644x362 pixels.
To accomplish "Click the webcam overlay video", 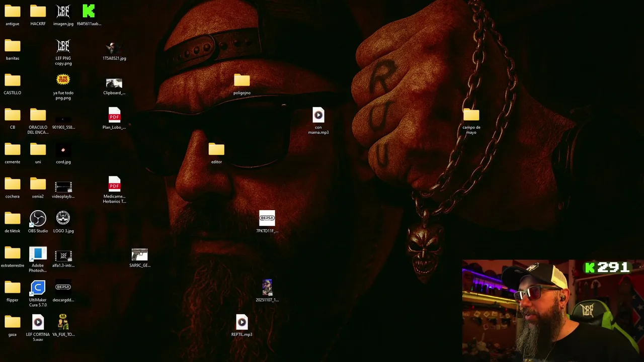I will tap(553, 311).
